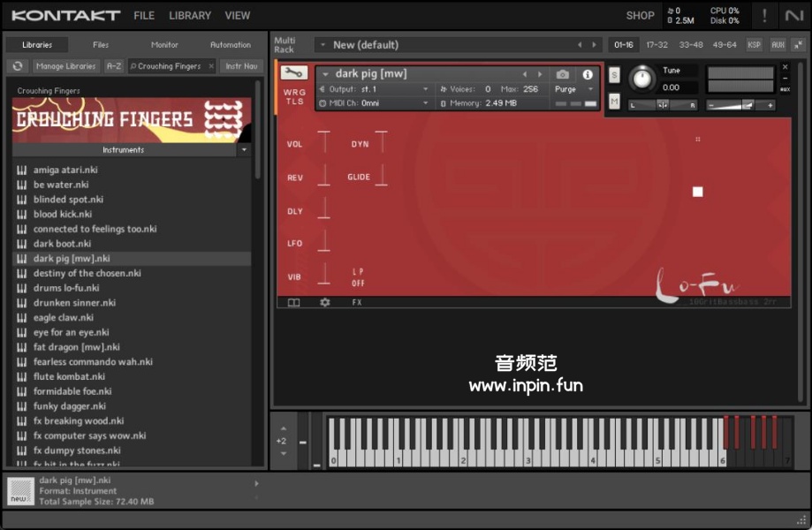
Task: Solo the dark pig instrument
Action: pyautogui.click(x=614, y=75)
